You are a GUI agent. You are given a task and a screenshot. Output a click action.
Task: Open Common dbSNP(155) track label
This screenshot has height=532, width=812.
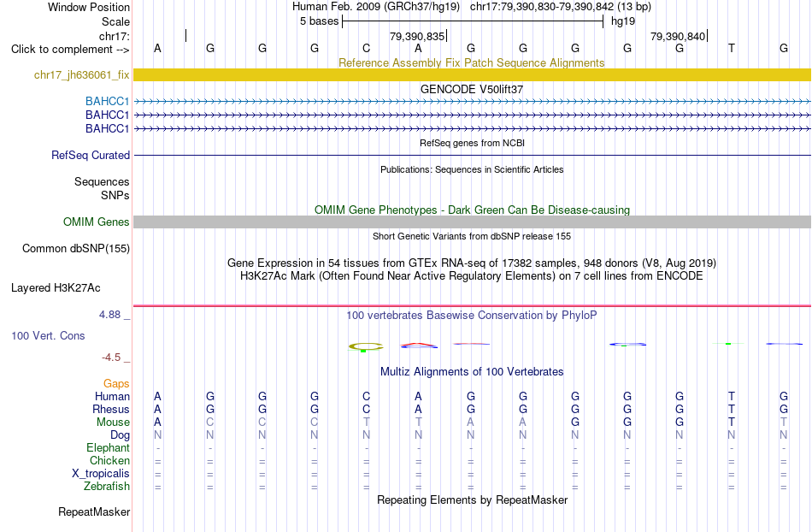75,248
